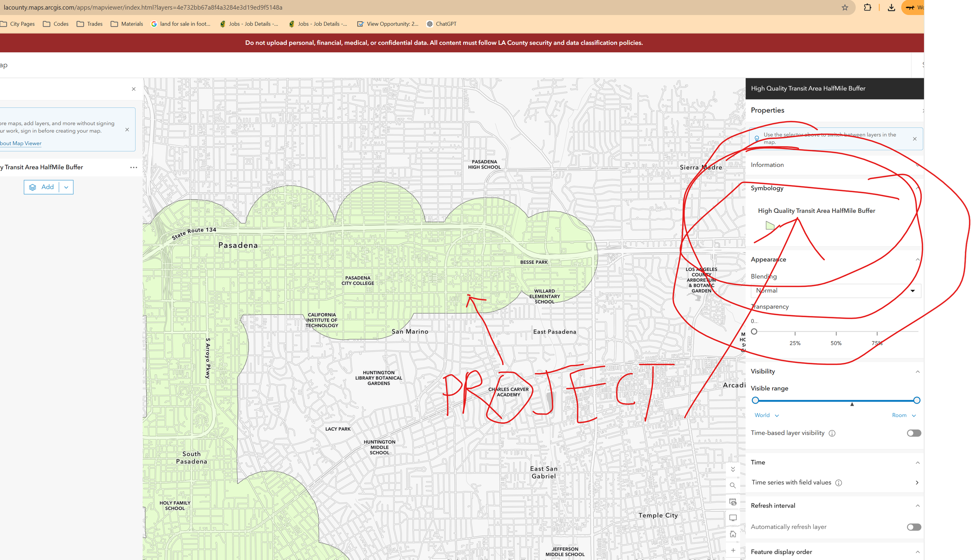
Task: Collapse the Refresh interval section
Action: [x=917, y=506]
